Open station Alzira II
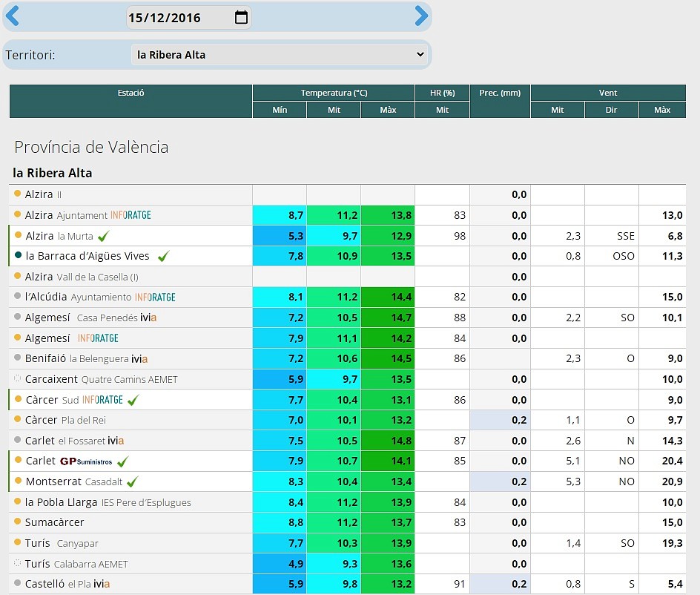This screenshot has height=595, width=700. [43, 194]
